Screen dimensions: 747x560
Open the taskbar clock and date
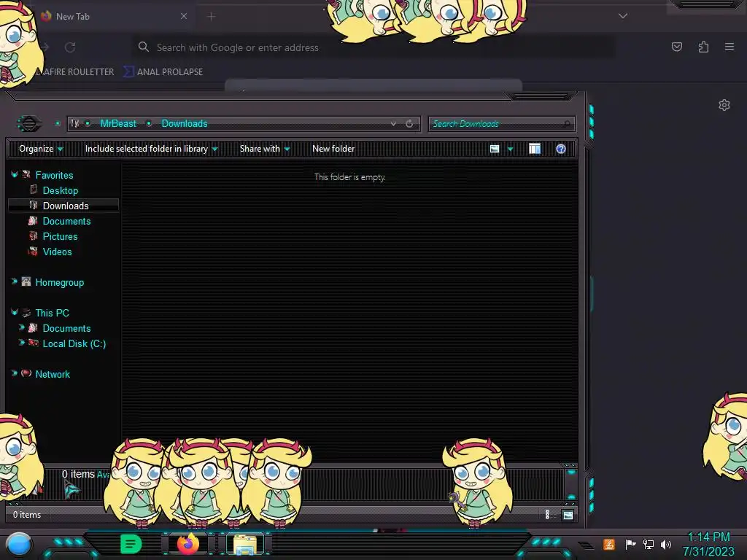tap(708, 544)
